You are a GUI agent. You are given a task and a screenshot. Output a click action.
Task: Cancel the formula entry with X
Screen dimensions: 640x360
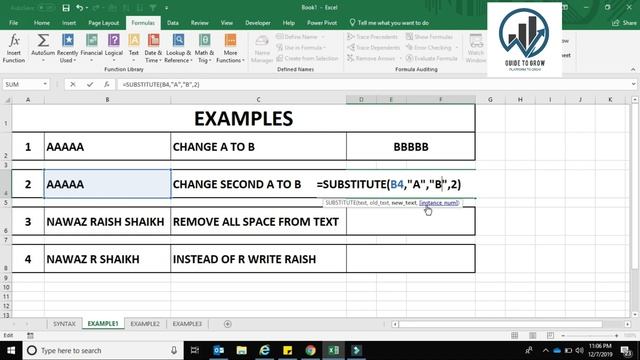pyautogui.click(x=73, y=84)
